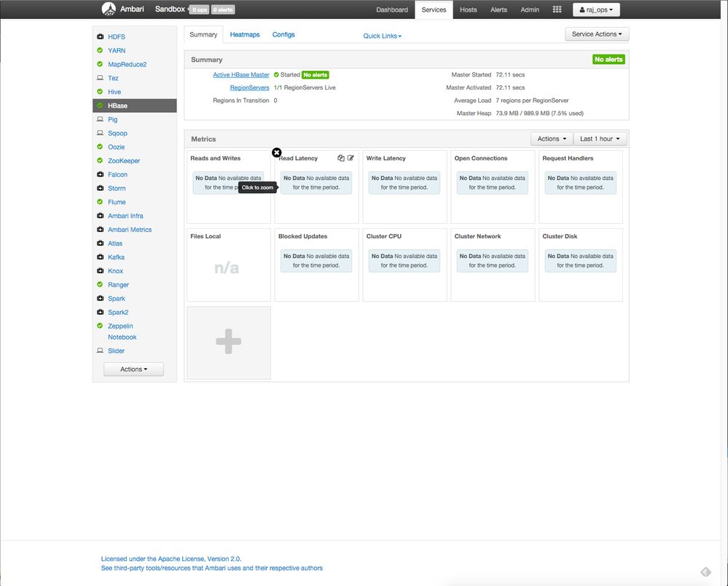Click the maintenance icon next to Atlas
This screenshot has height=586, width=728.
pyautogui.click(x=100, y=243)
